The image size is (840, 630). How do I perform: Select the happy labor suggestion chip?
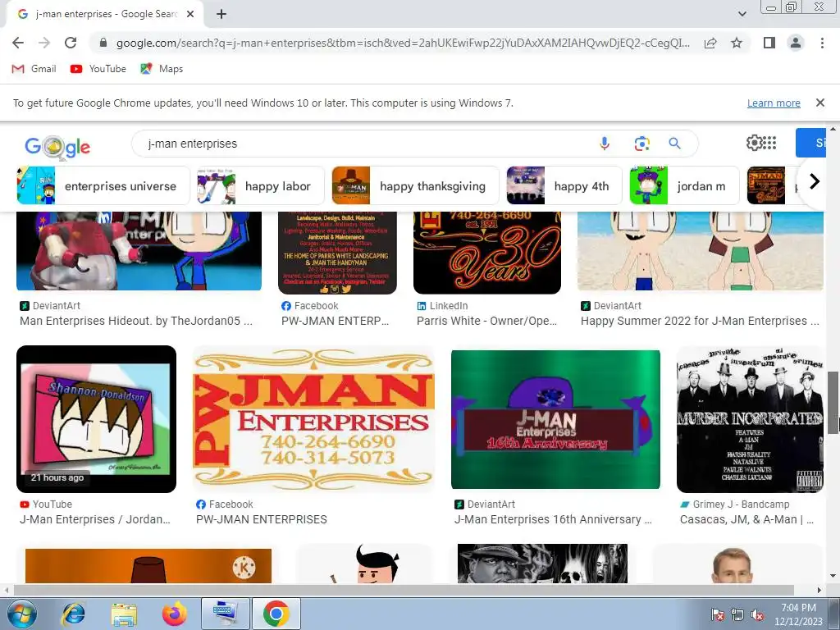pos(260,186)
